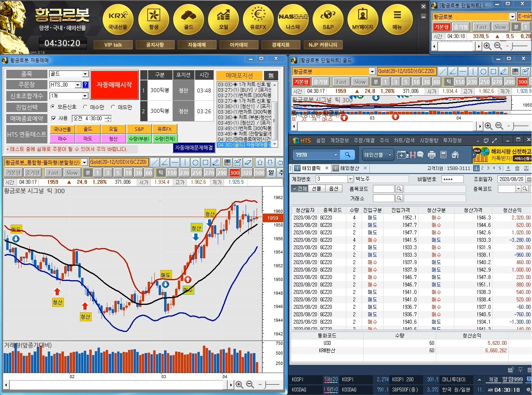Click the 자동매매문제해결 button
532x395 pixels.
pyautogui.click(x=194, y=148)
